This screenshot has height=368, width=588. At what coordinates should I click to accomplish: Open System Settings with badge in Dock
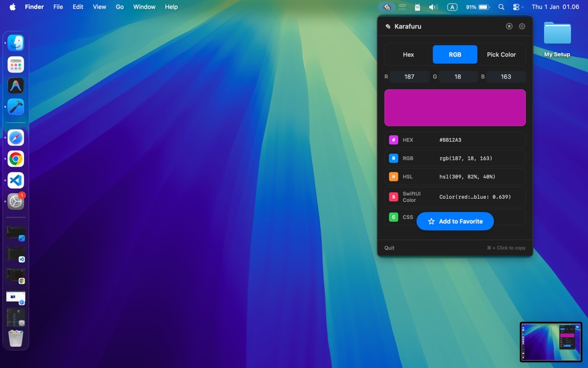pyautogui.click(x=15, y=201)
